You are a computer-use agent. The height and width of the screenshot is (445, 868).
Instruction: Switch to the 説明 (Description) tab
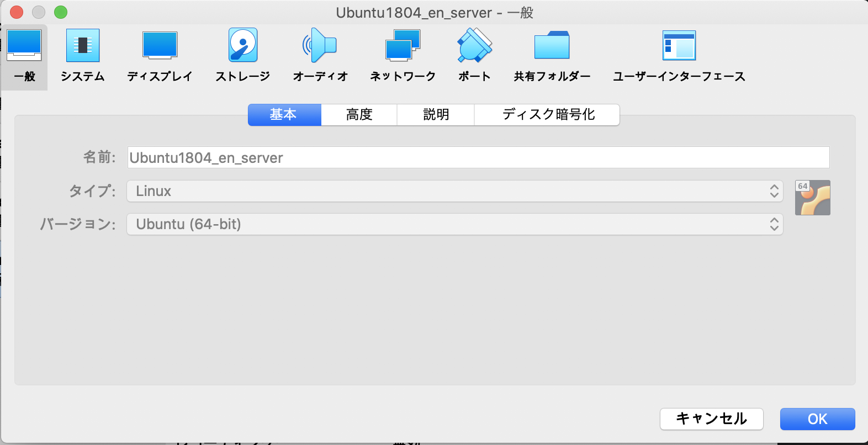click(436, 115)
